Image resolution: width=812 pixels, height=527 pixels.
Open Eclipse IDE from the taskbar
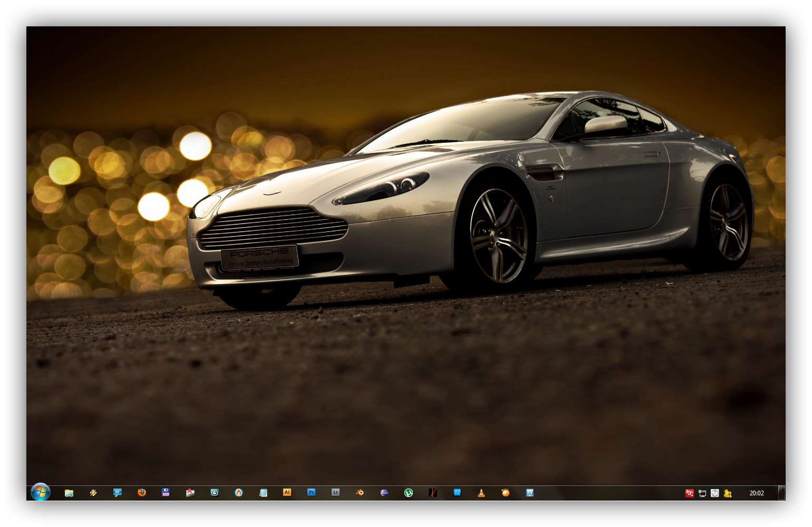(384, 493)
